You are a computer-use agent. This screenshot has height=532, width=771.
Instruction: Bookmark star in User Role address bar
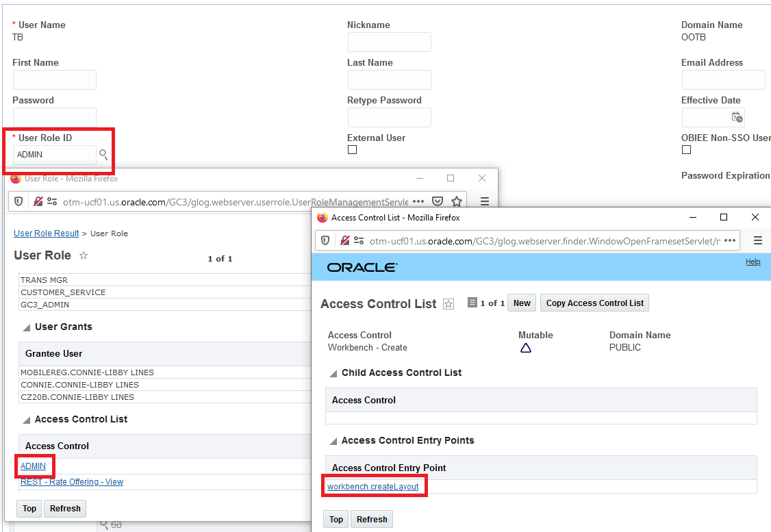click(457, 201)
